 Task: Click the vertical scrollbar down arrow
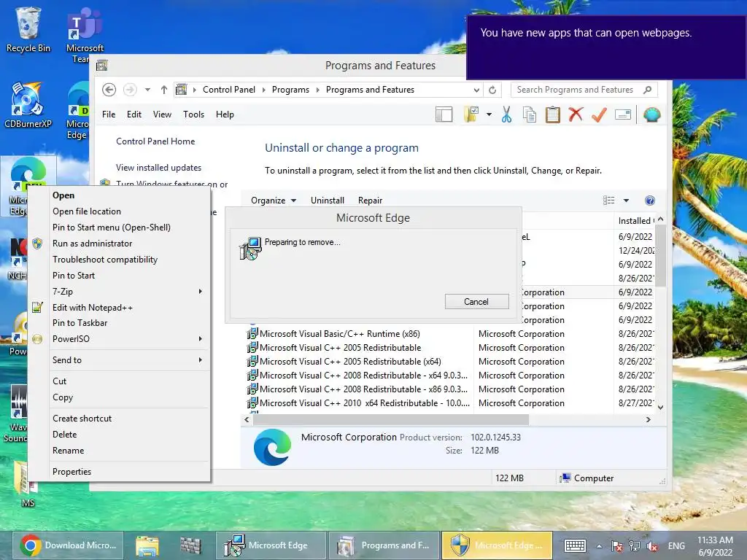[x=660, y=407]
